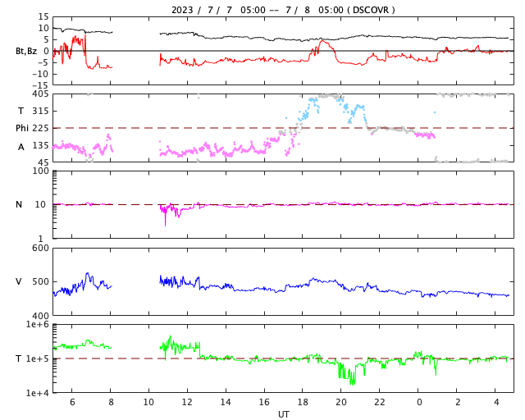Click the 400 velocity tick label

(40, 316)
